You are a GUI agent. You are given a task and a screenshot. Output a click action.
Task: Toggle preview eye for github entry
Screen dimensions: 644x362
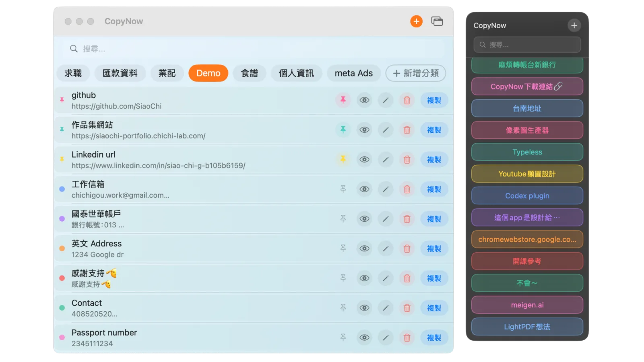pyautogui.click(x=364, y=100)
